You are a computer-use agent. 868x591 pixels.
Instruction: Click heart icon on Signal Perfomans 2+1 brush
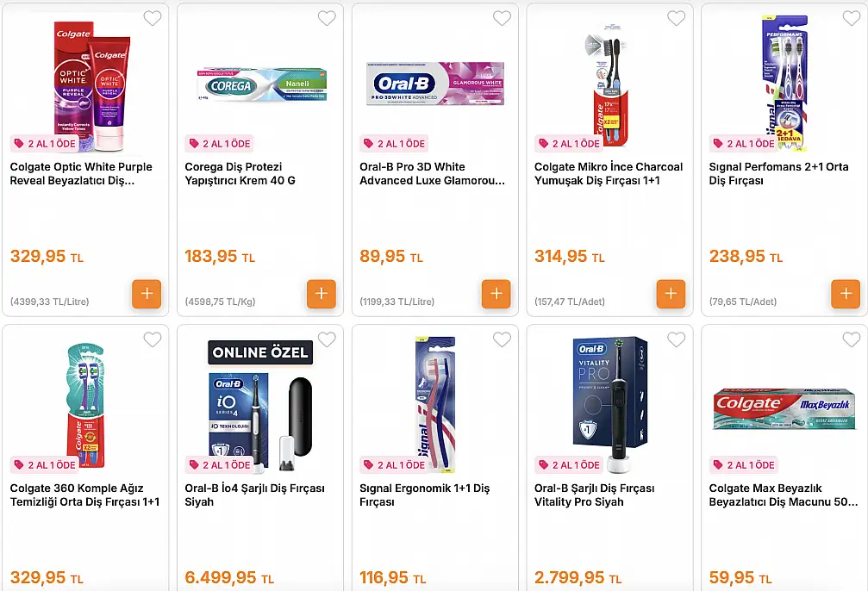coord(852,18)
